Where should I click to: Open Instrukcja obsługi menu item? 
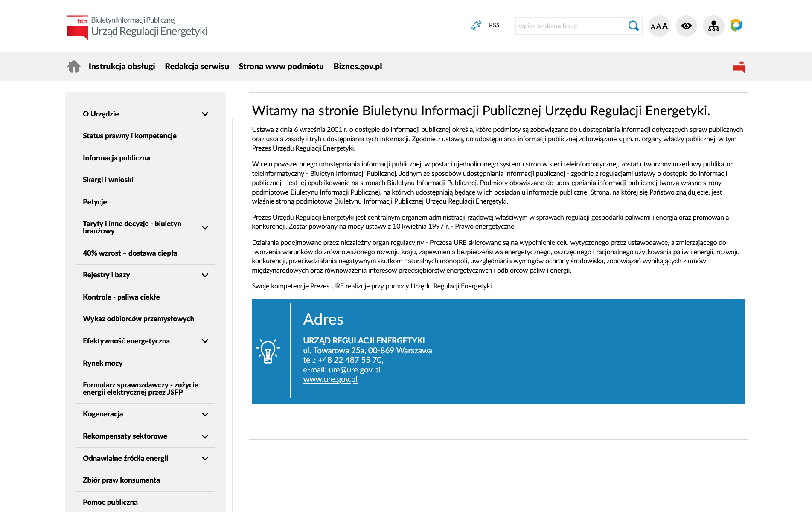pyautogui.click(x=122, y=67)
